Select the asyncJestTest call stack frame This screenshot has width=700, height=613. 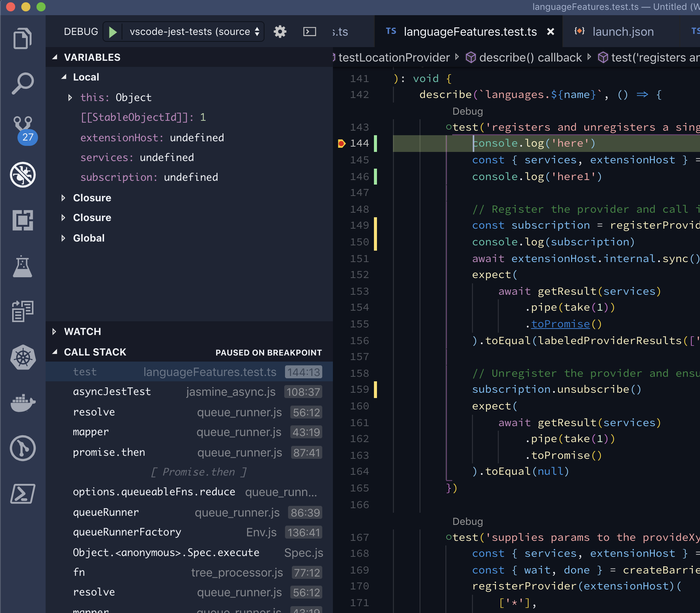pyautogui.click(x=112, y=392)
